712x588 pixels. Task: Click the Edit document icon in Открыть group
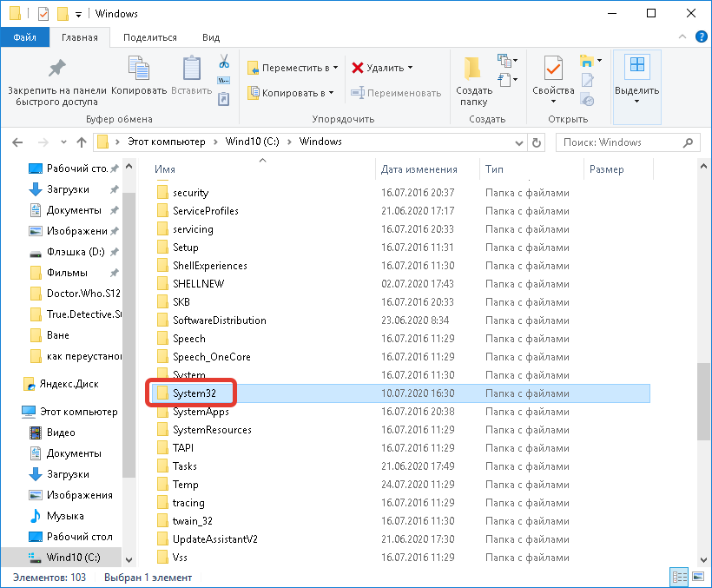click(587, 80)
